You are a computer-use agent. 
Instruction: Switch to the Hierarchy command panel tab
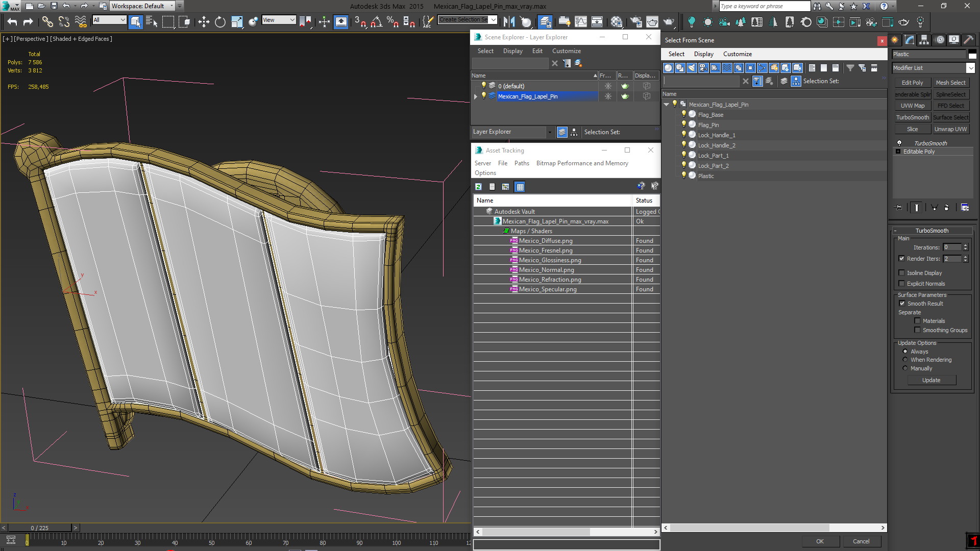click(x=924, y=40)
